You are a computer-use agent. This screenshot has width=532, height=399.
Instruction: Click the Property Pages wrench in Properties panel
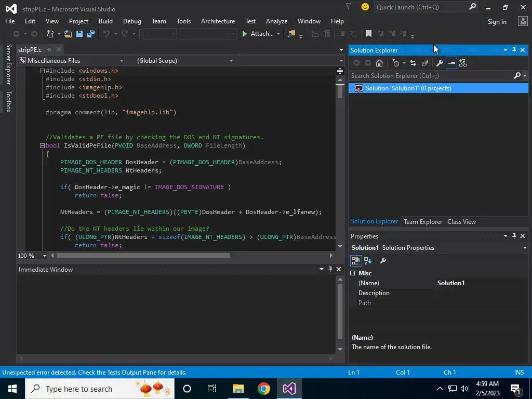[383, 261]
